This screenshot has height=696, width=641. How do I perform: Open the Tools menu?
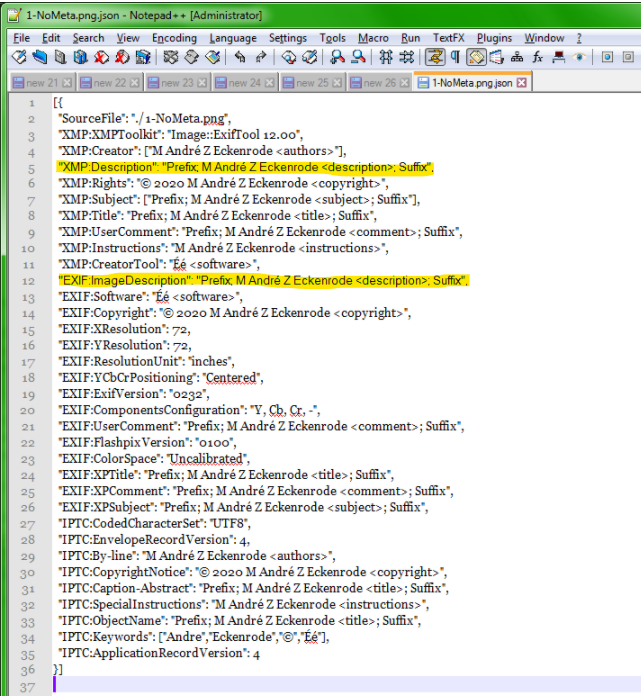332,38
